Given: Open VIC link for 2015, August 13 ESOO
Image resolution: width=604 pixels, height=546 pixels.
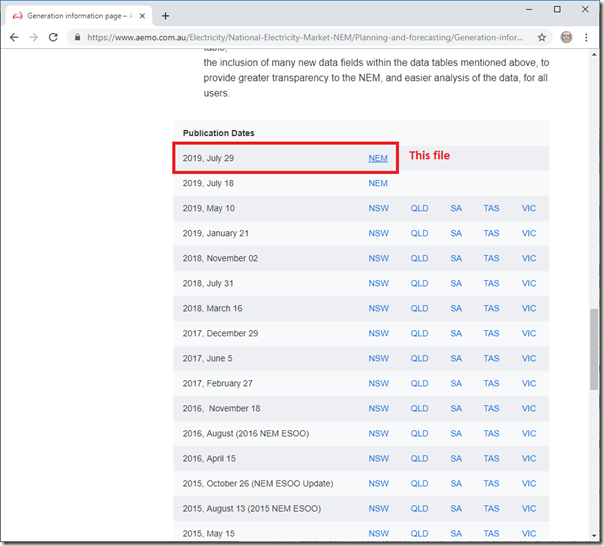Looking at the screenshot, I should point(529,509).
